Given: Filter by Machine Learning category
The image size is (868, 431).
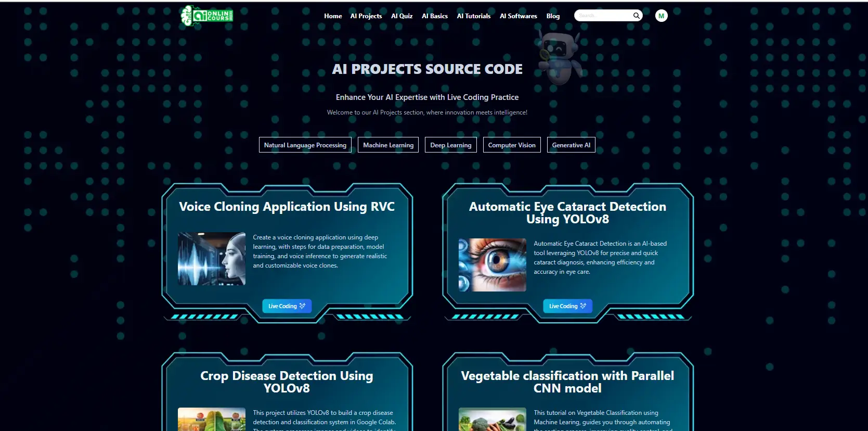Looking at the screenshot, I should click(x=388, y=145).
